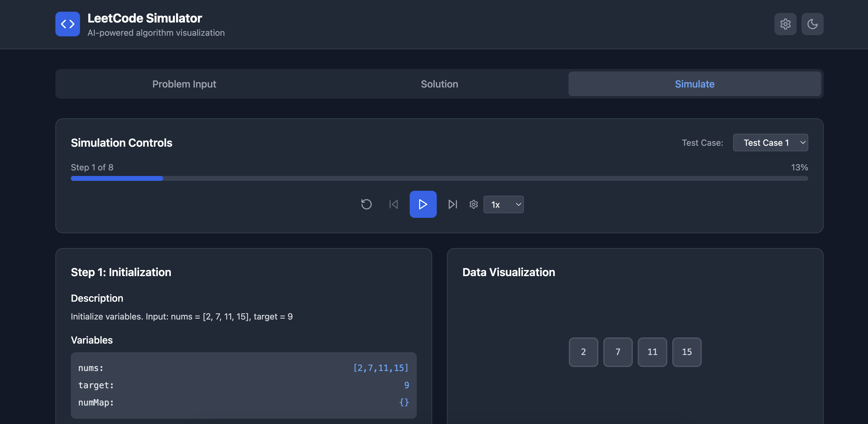Select the Simulate tab

(x=694, y=84)
